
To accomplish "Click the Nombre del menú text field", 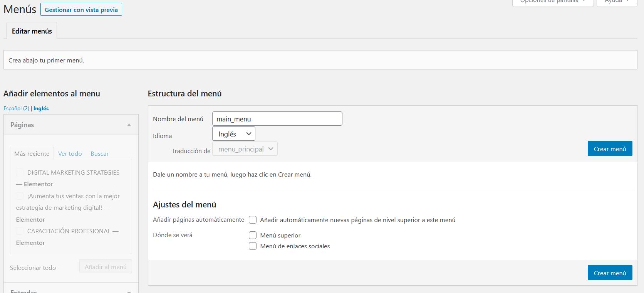I will [x=277, y=119].
